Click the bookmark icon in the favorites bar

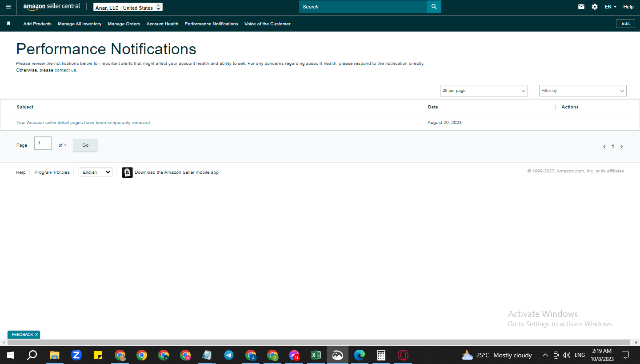(8, 24)
